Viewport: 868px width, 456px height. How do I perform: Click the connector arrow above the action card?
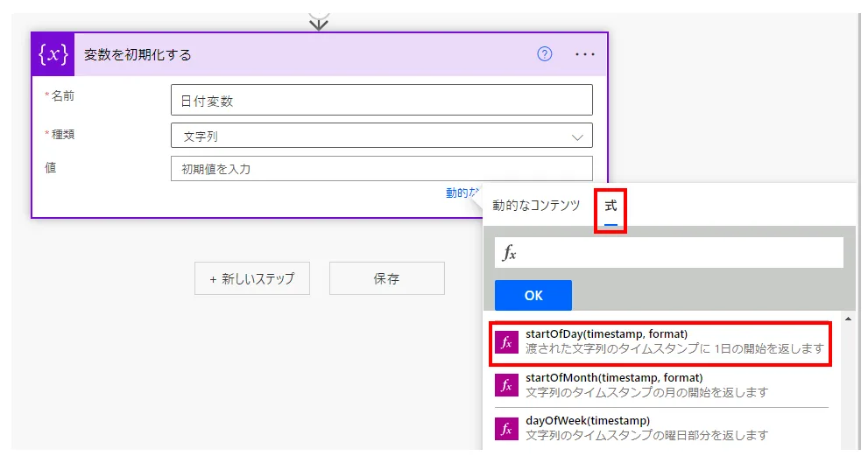[319, 20]
